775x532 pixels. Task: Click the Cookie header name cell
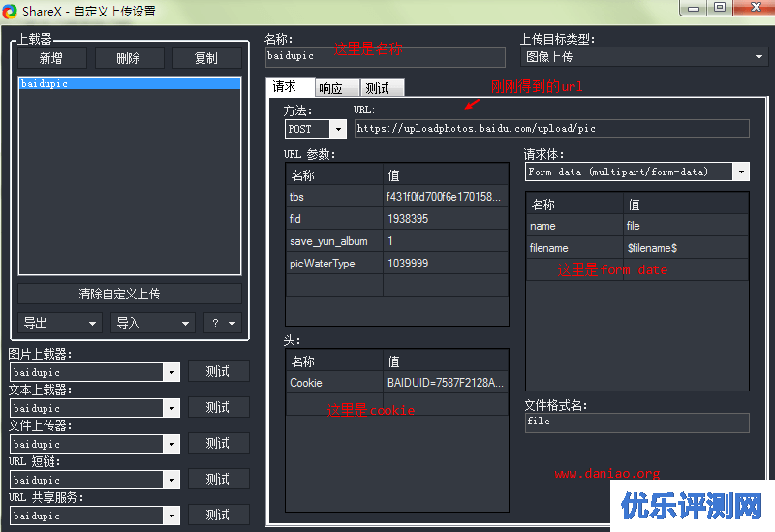pos(334,383)
